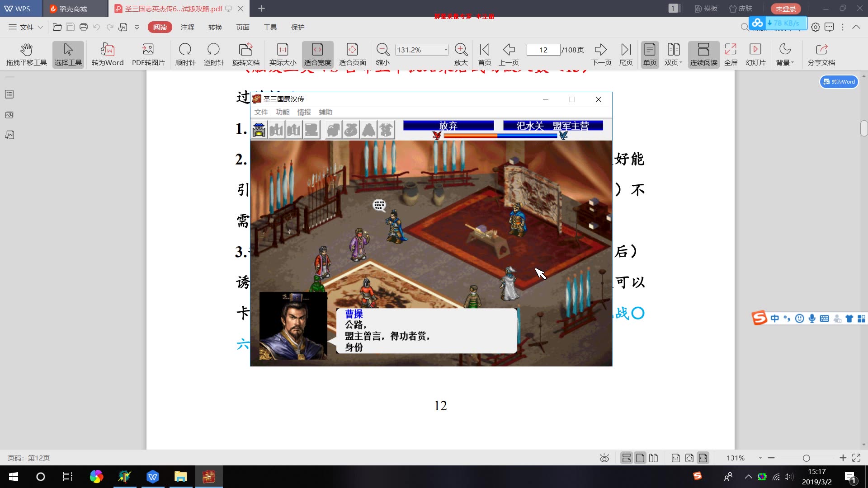Select continuous layout in status bar
Screen dimensions: 868x488
[626, 458]
